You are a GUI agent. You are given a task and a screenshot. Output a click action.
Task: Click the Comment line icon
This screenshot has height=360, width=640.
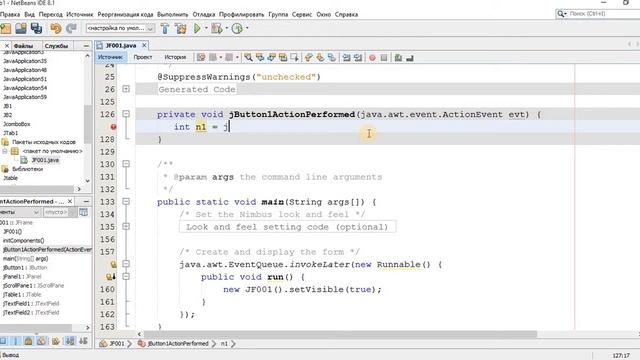pyautogui.click(x=398, y=58)
